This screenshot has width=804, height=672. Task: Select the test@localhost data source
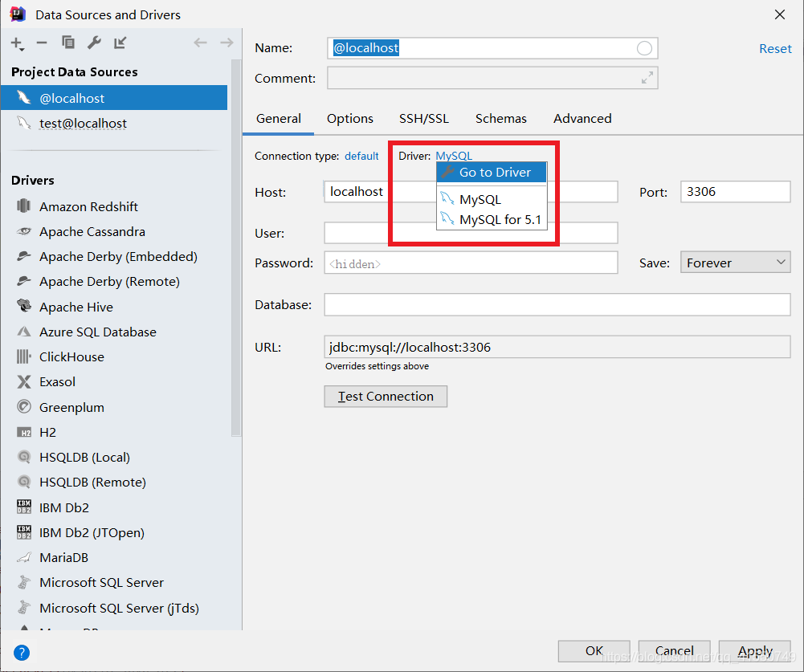(114, 123)
